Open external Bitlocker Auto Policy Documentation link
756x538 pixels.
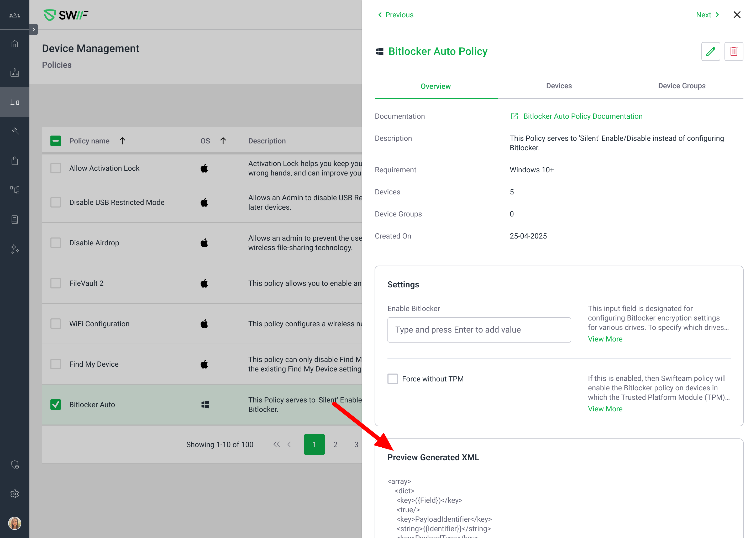582,116
